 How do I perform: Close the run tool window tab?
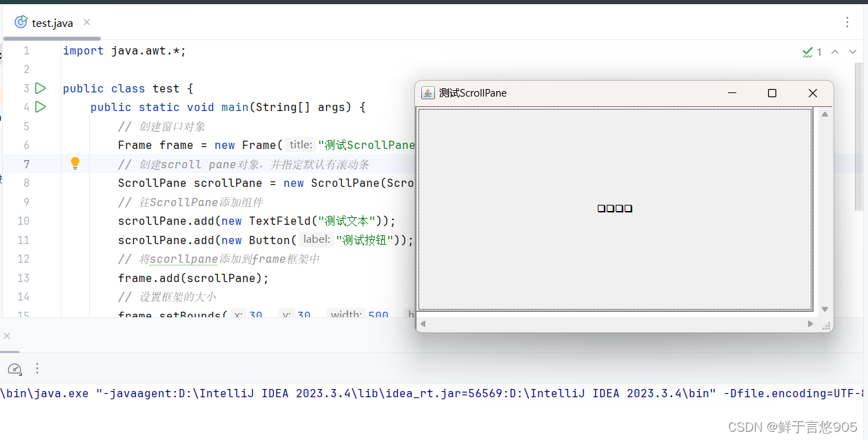click(7, 336)
